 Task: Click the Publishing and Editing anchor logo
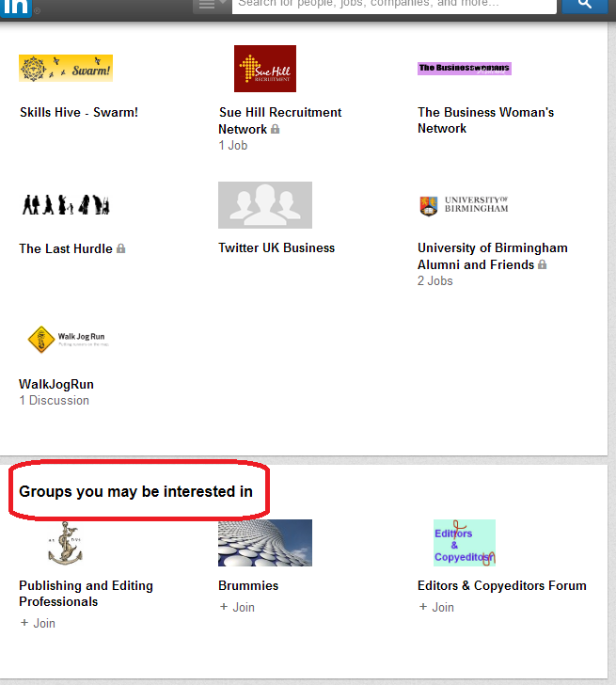click(66, 543)
